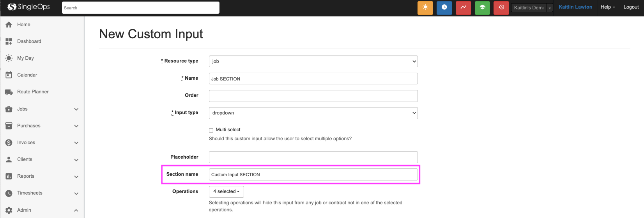Open the green graduation cap icon
Screen dimensions: 644x218
(482, 8)
